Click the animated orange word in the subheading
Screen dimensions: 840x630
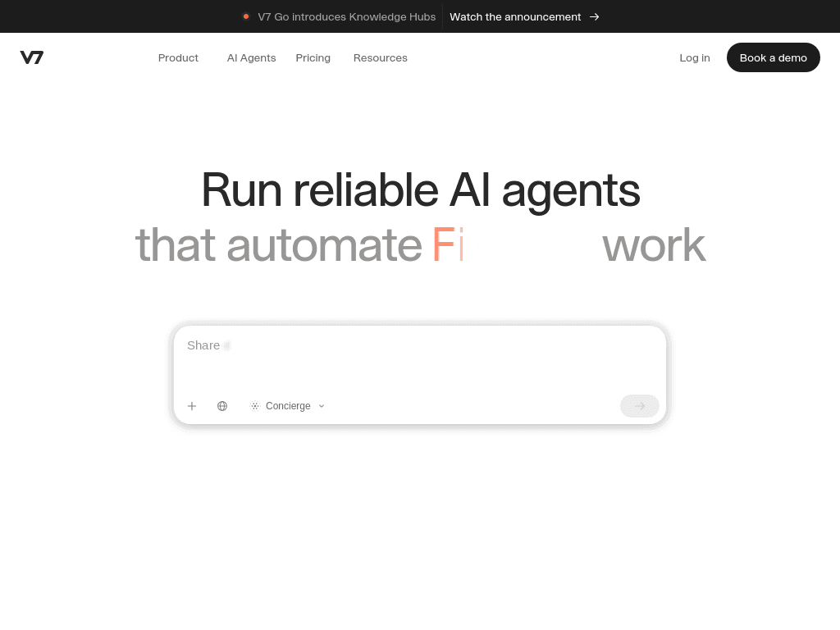tap(449, 244)
